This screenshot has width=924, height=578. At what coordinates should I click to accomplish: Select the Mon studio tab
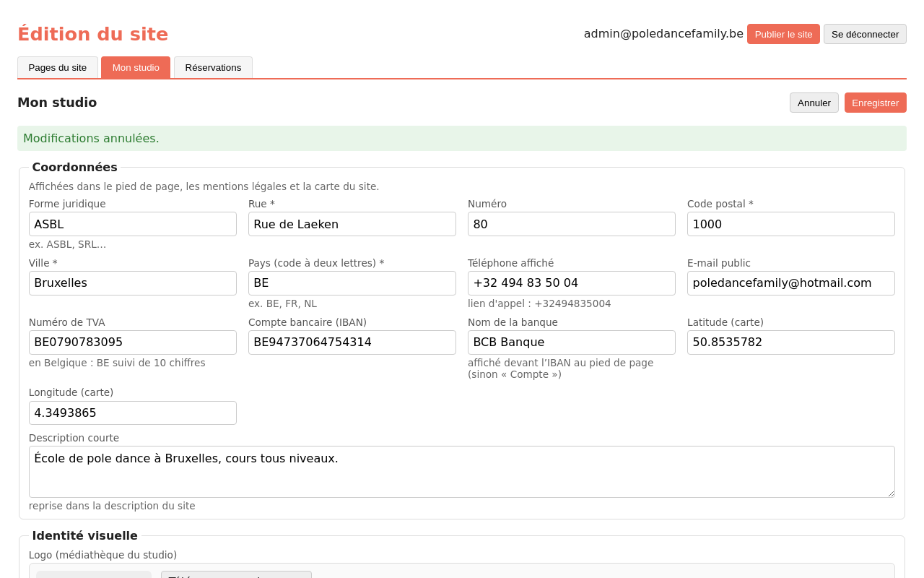pos(136,67)
